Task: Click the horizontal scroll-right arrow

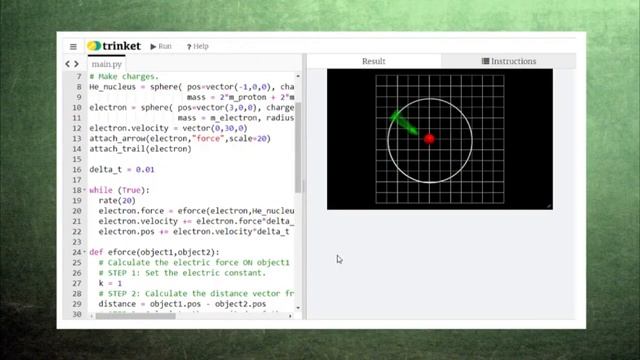Action: coord(290,316)
